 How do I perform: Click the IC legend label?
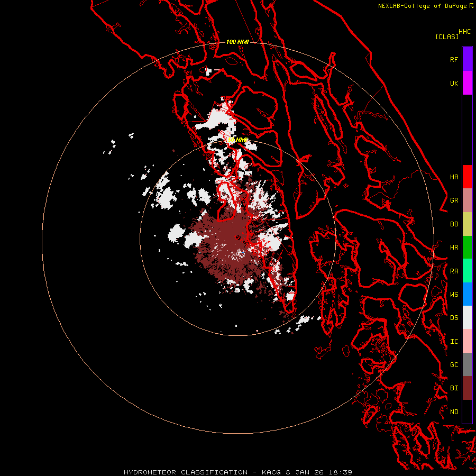(x=454, y=342)
